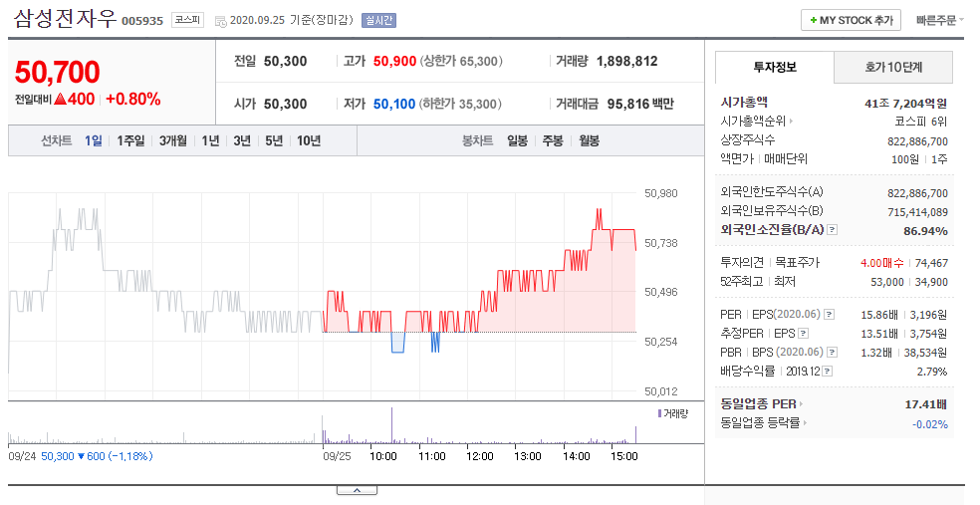Click the 동일업종 등락률 value -0.02%
Screen dimensions: 980x505
tap(930, 424)
